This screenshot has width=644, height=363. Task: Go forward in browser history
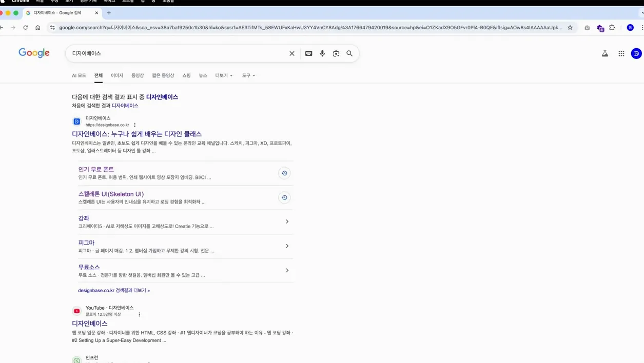pyautogui.click(x=13, y=28)
